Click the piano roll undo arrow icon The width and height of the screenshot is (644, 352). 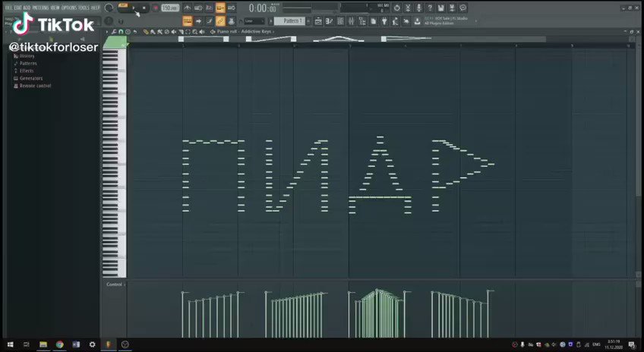tap(135, 32)
